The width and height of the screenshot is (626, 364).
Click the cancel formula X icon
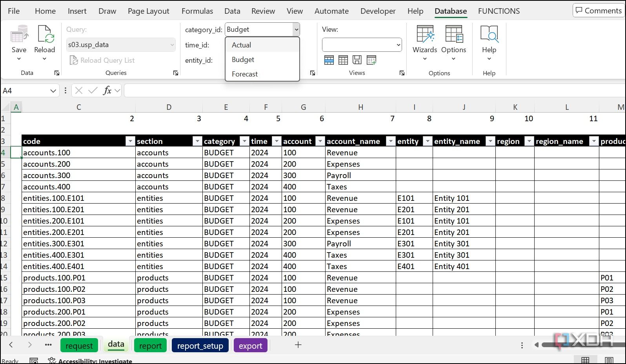point(79,91)
